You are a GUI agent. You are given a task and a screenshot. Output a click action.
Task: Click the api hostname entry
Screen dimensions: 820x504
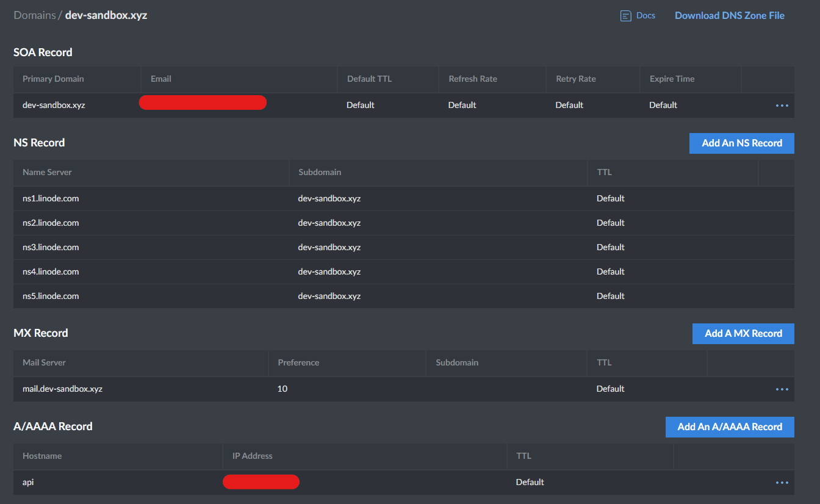[x=28, y=482]
